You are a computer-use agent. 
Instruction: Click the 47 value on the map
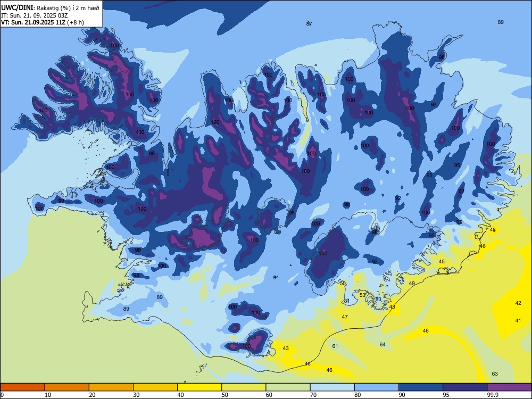click(x=345, y=317)
